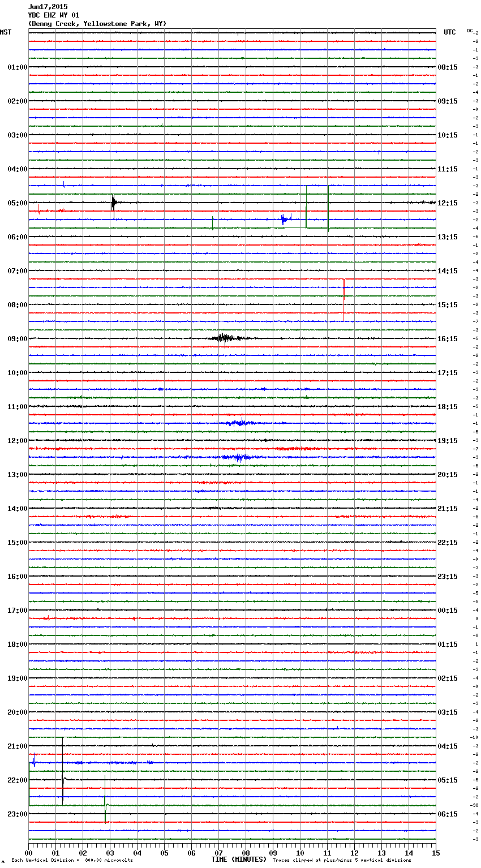This screenshot has width=481, height=868.
Task: Click the black seismic burst on 05:00 trace
Action: (114, 202)
